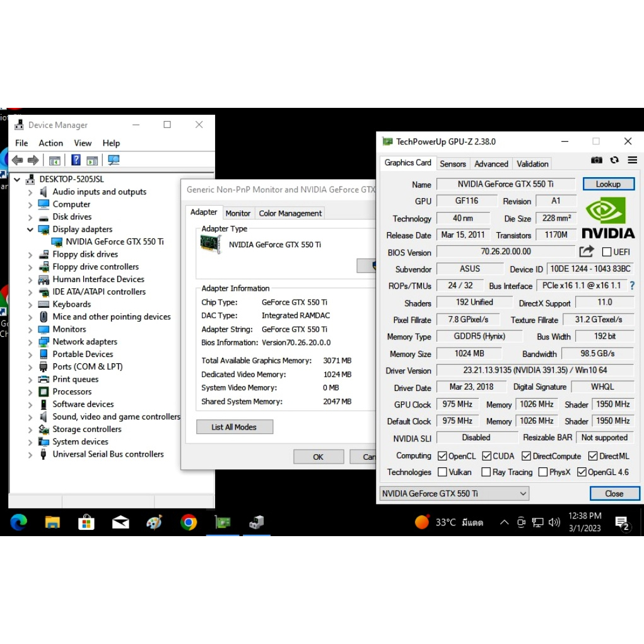Expand the Network adapters node
This screenshot has height=644, width=644.
click(30, 342)
